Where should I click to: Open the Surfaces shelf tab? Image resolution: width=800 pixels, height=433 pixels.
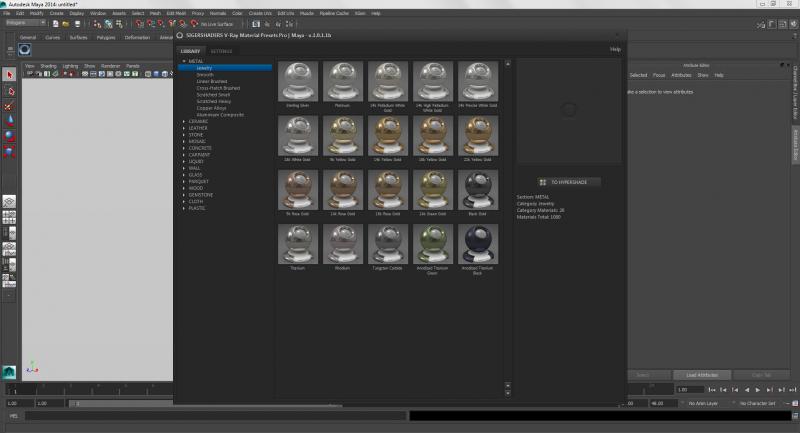point(78,37)
